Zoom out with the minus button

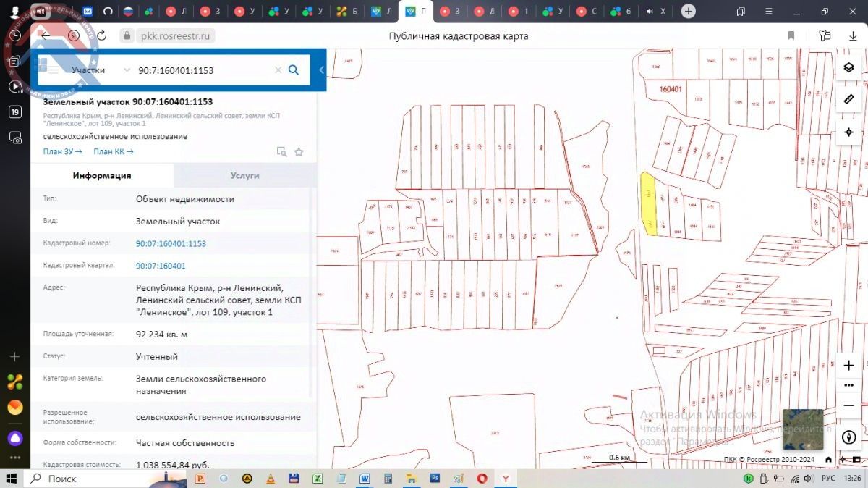[x=849, y=405]
